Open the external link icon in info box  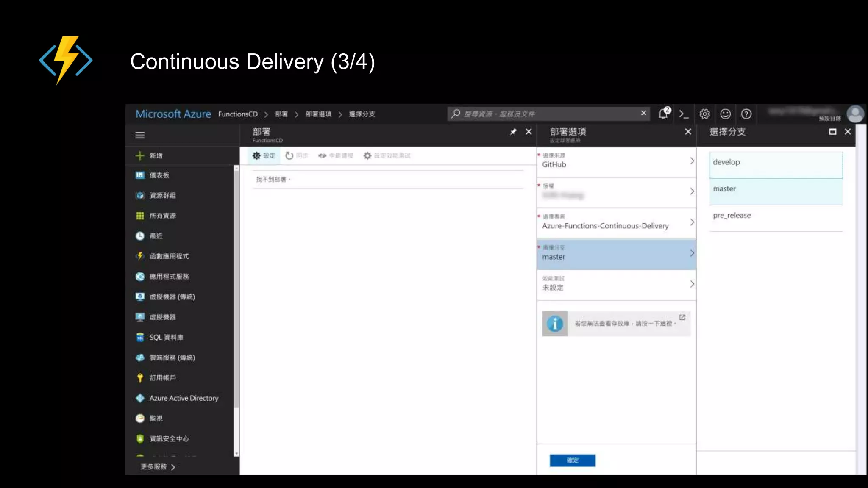coord(682,317)
